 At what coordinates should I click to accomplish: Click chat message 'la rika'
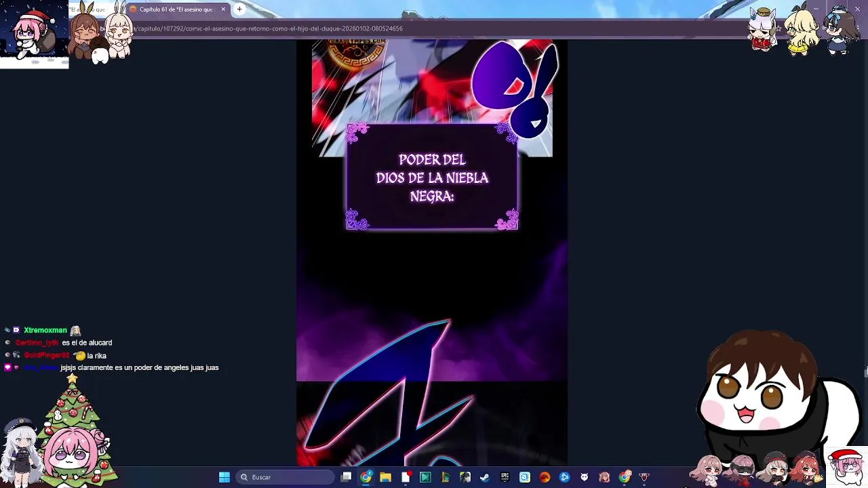97,356
